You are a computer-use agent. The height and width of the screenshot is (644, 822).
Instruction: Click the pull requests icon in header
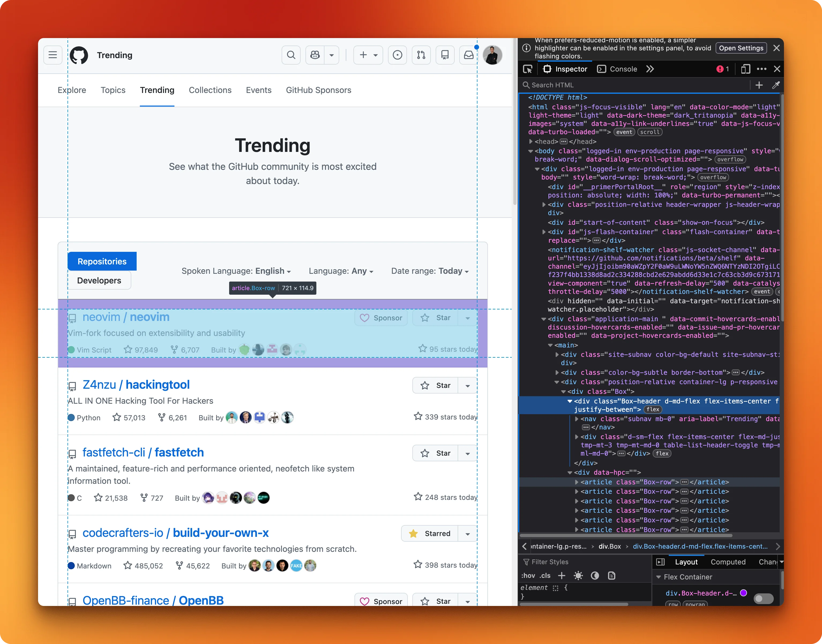coord(421,55)
